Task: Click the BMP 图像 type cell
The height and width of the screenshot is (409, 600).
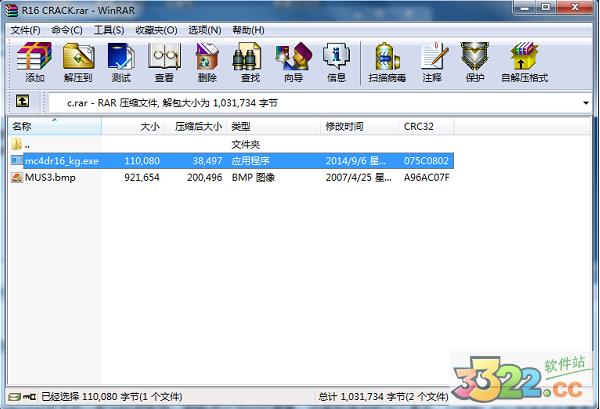Action: tap(253, 178)
